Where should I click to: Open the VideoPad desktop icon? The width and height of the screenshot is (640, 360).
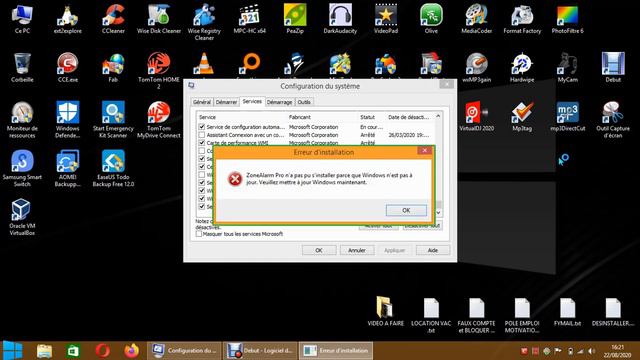[x=386, y=18]
